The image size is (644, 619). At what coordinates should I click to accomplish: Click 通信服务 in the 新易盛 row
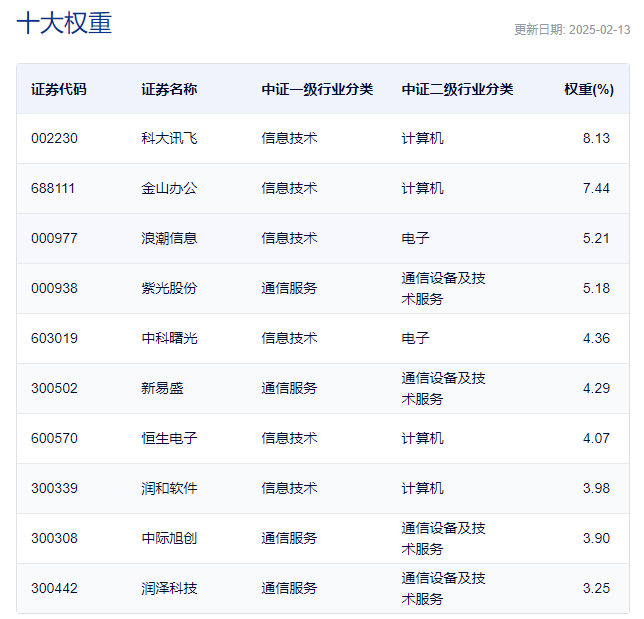(x=289, y=388)
